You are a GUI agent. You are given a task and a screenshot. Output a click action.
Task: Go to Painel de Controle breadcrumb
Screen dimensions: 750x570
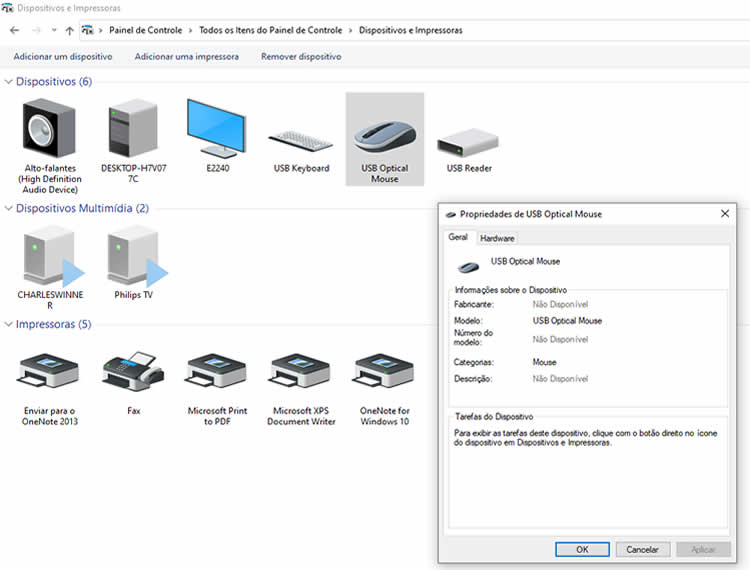click(x=145, y=30)
